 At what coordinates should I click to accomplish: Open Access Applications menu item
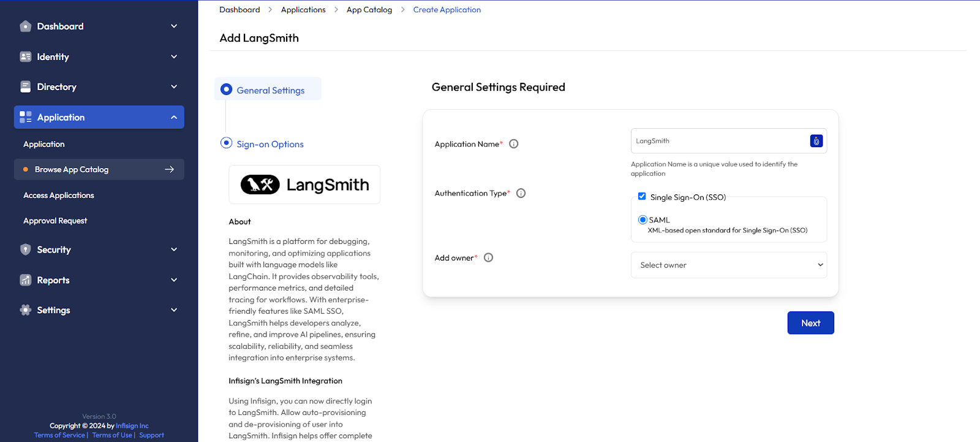[x=59, y=195]
